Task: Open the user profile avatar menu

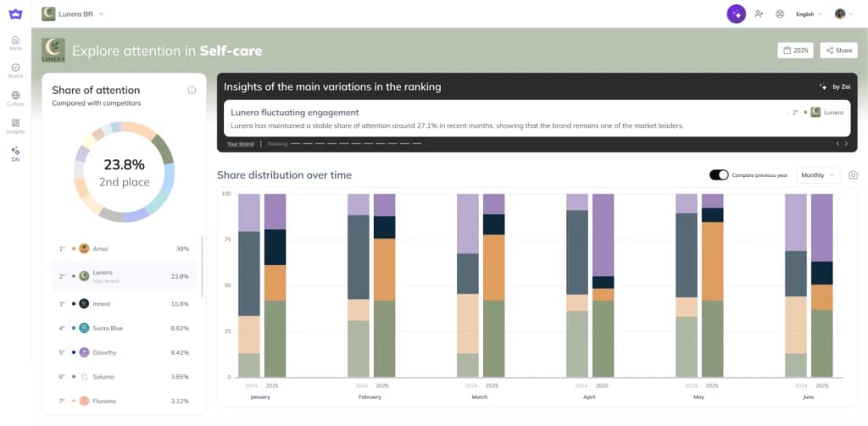Action: point(843,14)
